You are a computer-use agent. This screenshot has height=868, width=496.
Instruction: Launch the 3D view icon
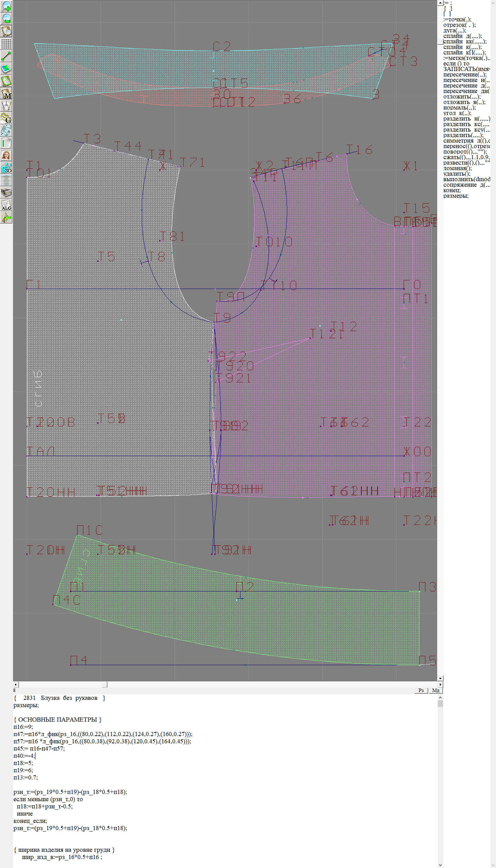(x=7, y=168)
